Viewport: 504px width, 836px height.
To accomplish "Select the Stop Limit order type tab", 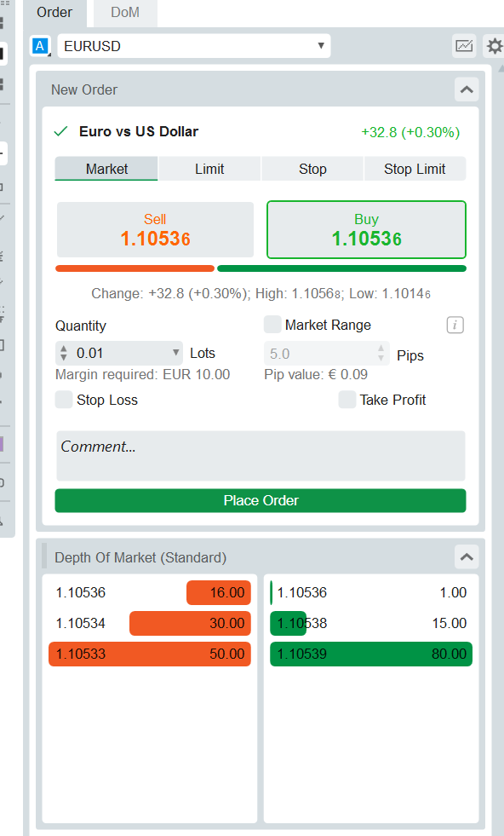I will pos(415,169).
